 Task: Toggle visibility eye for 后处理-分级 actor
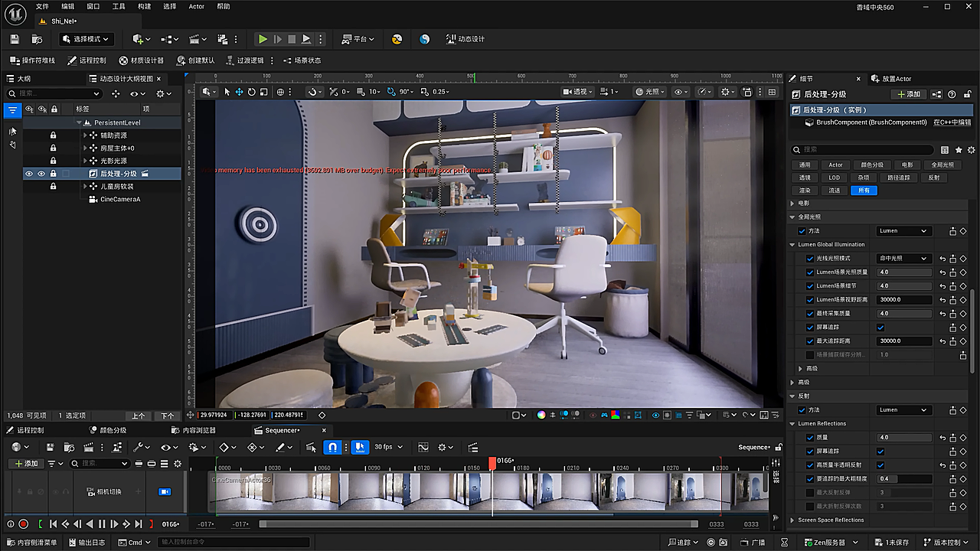[x=29, y=174]
